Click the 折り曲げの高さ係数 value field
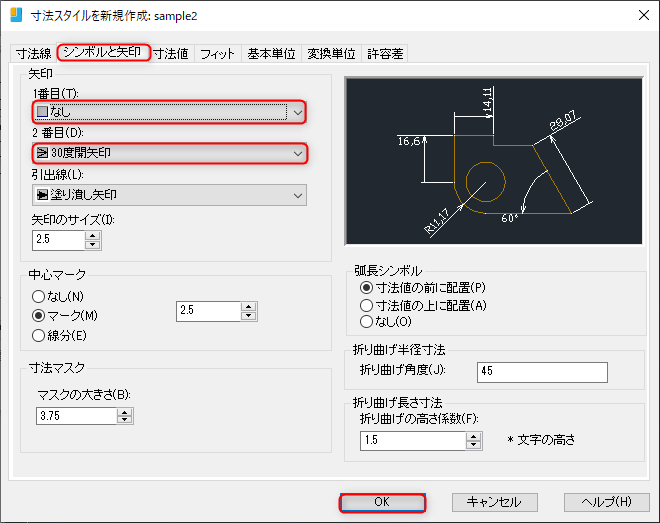Image resolution: width=660 pixels, height=523 pixels. pyautogui.click(x=413, y=441)
